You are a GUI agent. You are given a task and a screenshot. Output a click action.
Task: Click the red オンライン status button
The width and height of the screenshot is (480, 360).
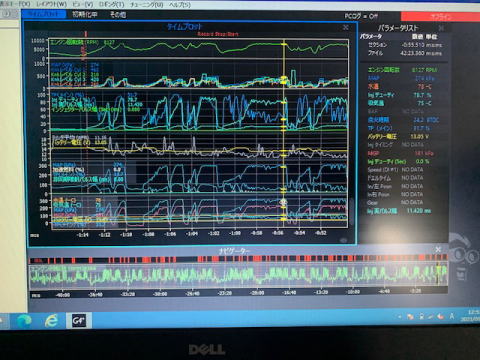coord(440,17)
